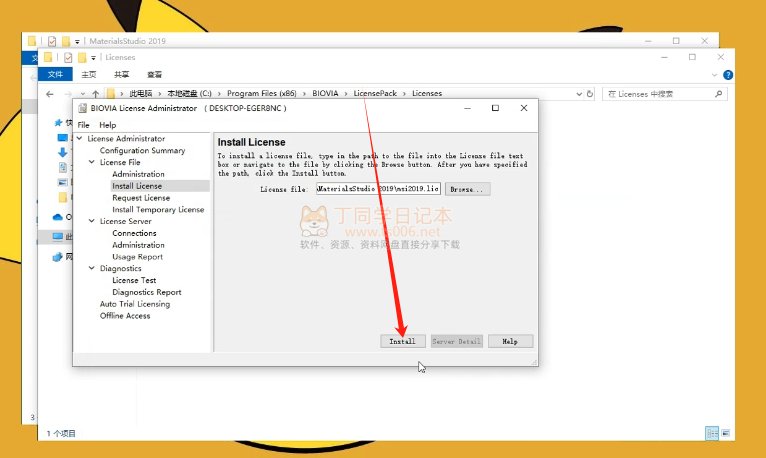Click the Quick access star icon in sidebar

tap(58, 123)
